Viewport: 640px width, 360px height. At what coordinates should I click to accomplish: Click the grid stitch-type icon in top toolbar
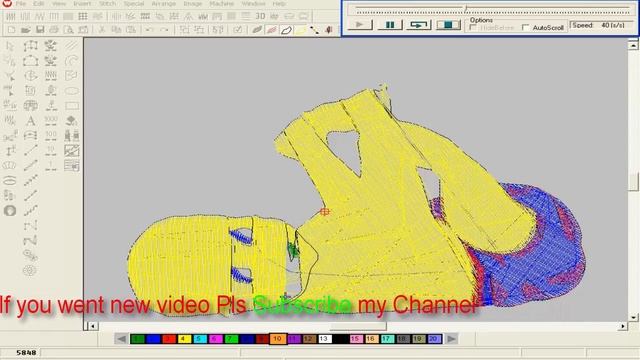pos(82,16)
